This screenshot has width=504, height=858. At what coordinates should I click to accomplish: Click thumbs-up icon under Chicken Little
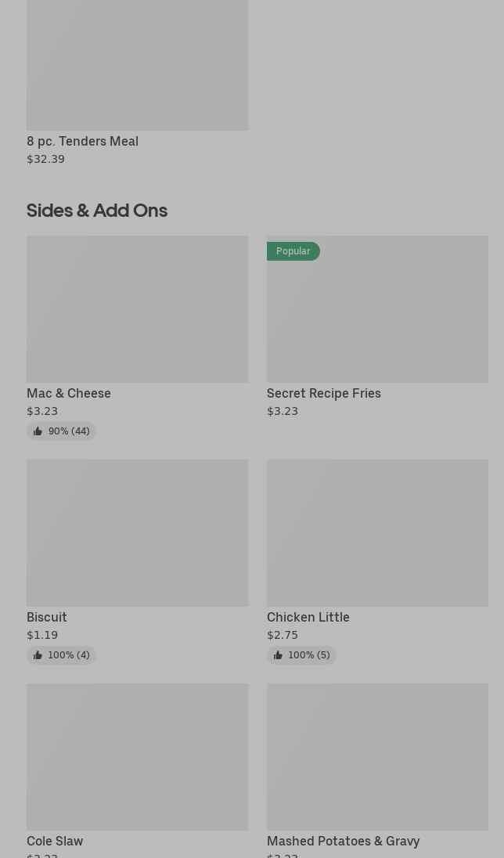pyautogui.click(x=278, y=655)
